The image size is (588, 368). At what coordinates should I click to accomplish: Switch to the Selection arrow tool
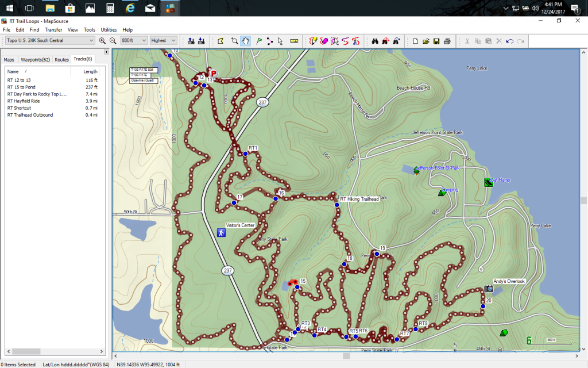[280, 41]
